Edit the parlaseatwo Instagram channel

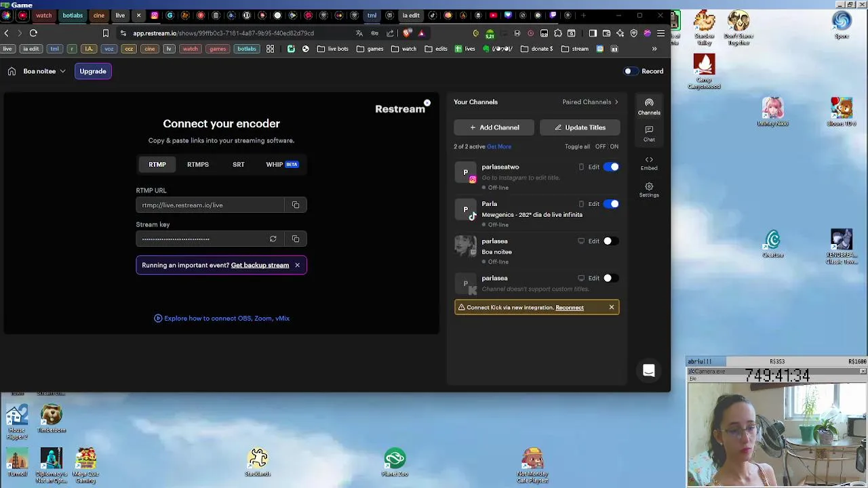[593, 167]
